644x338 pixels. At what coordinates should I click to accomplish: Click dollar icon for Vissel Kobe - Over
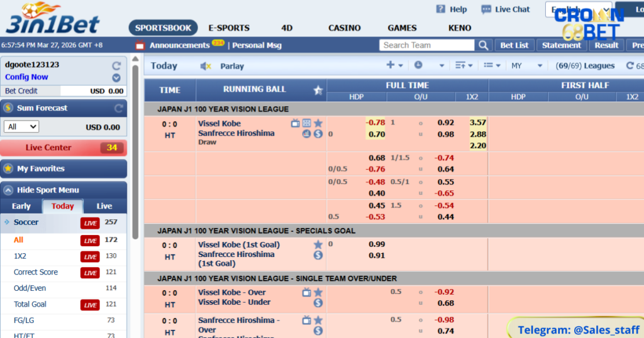coord(318,303)
